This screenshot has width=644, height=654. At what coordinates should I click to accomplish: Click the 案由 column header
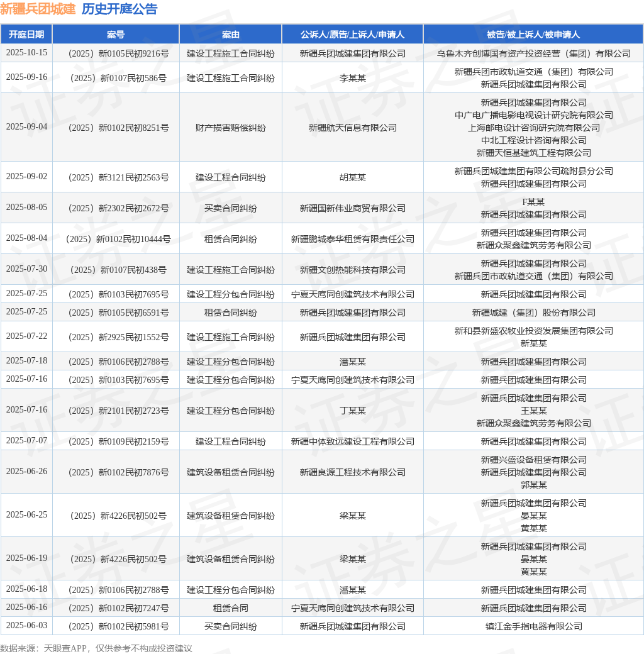tap(231, 34)
